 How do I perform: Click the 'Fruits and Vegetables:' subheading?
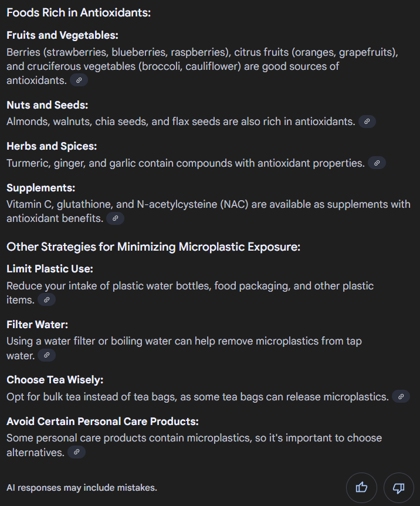pyautogui.click(x=62, y=35)
